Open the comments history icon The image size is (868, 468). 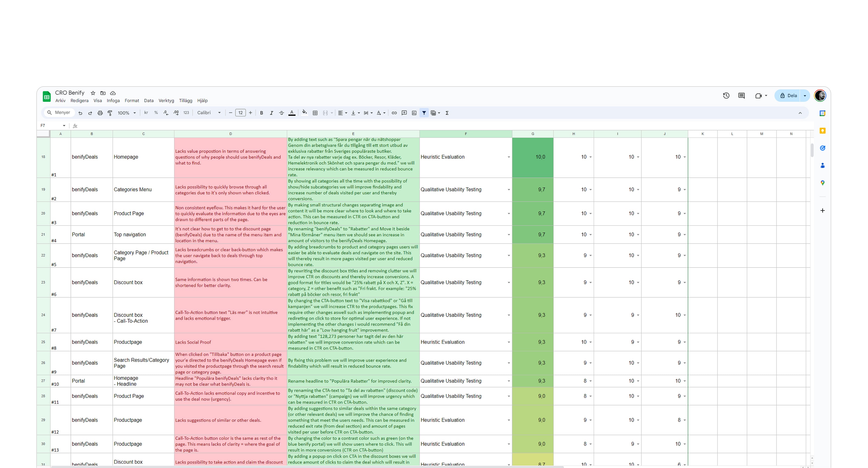[x=742, y=96]
